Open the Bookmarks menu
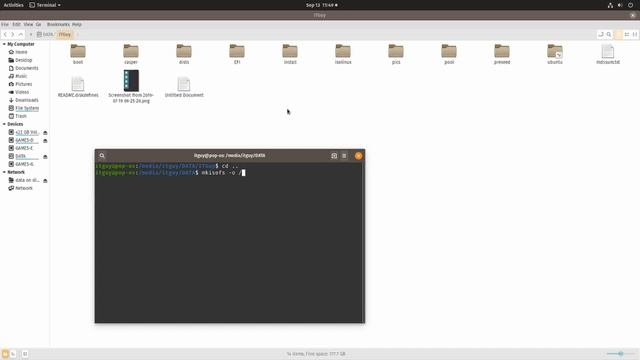Screen dimensions: 640x360 58,24
